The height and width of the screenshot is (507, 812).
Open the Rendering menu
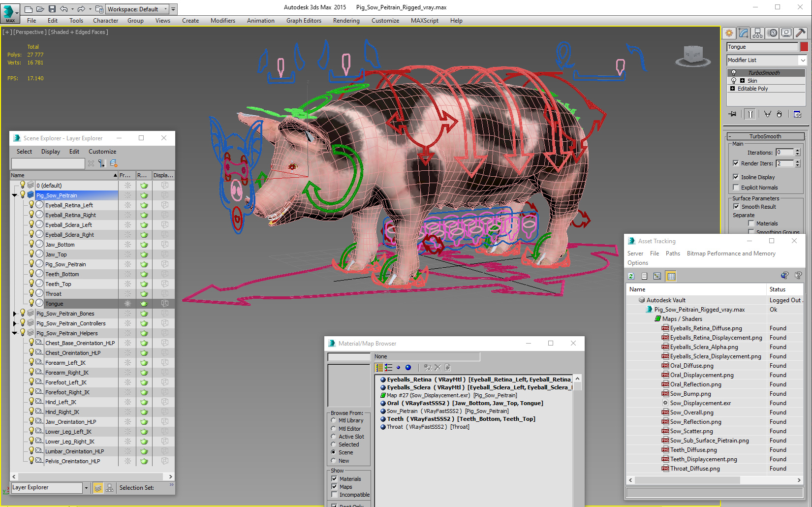pyautogui.click(x=346, y=21)
